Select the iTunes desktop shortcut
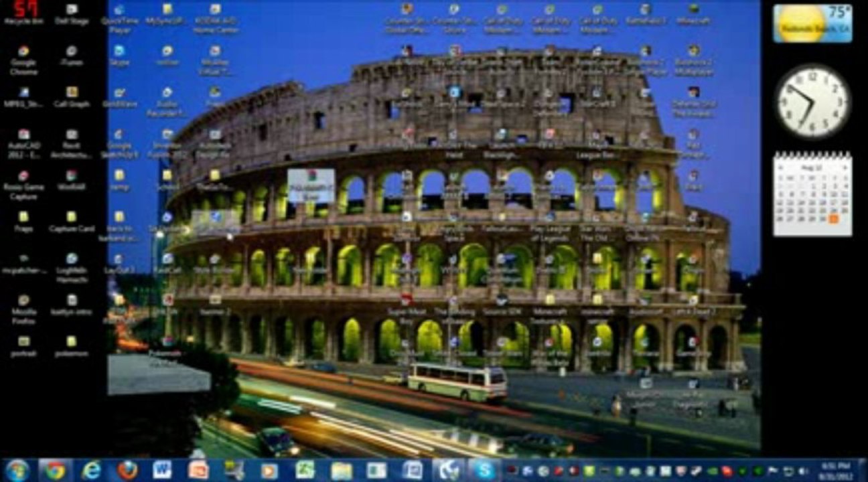Viewport: 868px width, 482px height. [x=72, y=56]
